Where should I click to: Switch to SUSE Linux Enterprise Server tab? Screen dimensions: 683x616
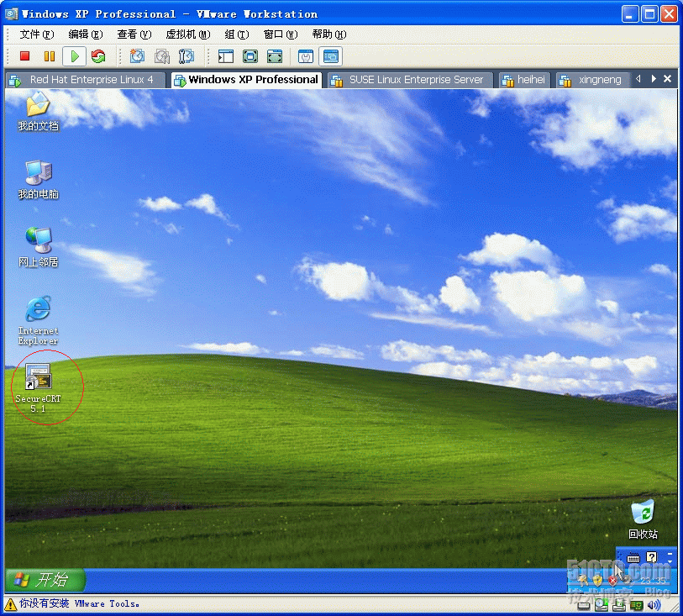point(410,80)
